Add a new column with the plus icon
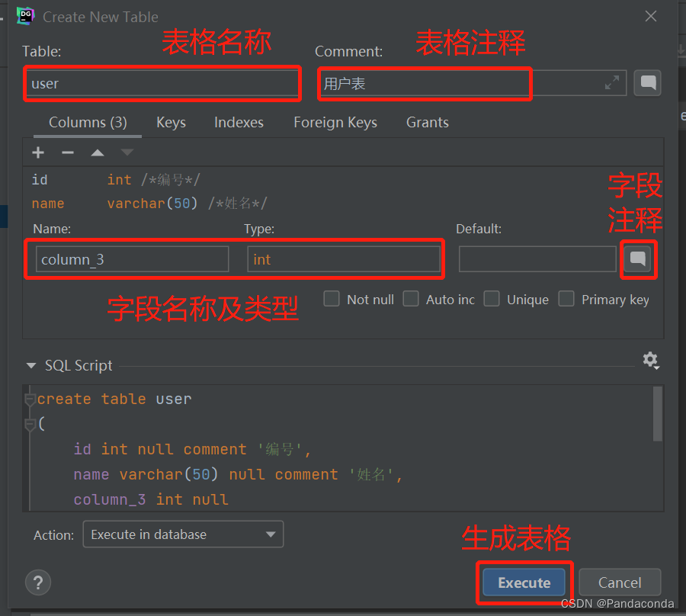 [x=38, y=152]
